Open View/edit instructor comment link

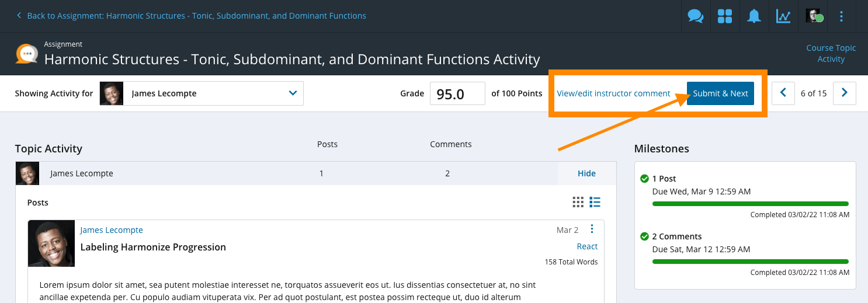[x=613, y=93]
